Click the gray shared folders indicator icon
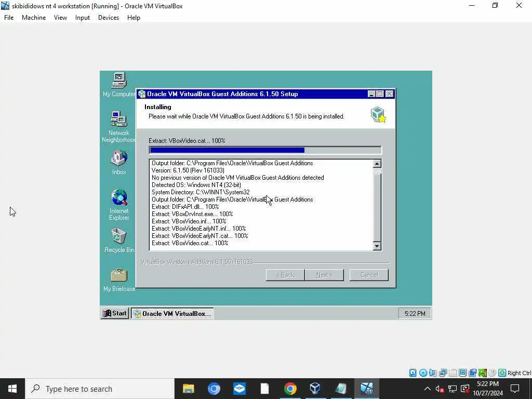Viewport: 532px width, 399px height. pos(453,373)
